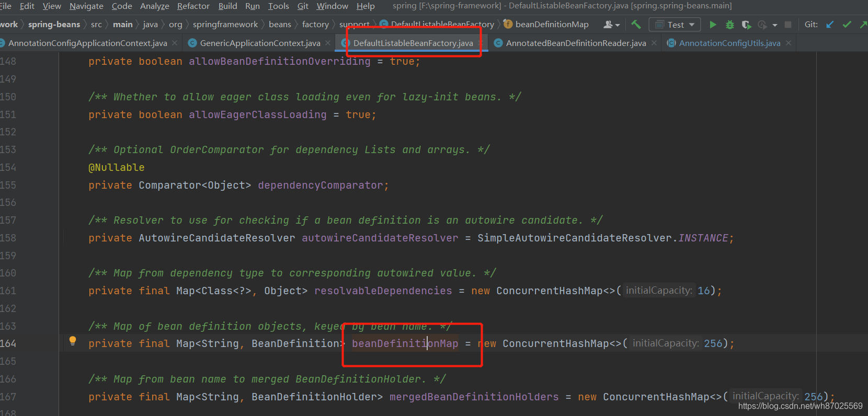
Task: Click springframework breadcrumb segment
Action: coord(225,25)
